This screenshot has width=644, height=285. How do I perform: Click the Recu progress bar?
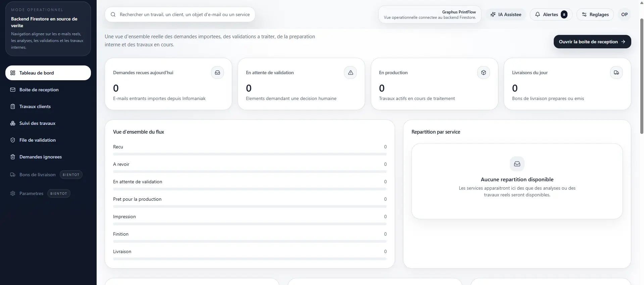250,154
